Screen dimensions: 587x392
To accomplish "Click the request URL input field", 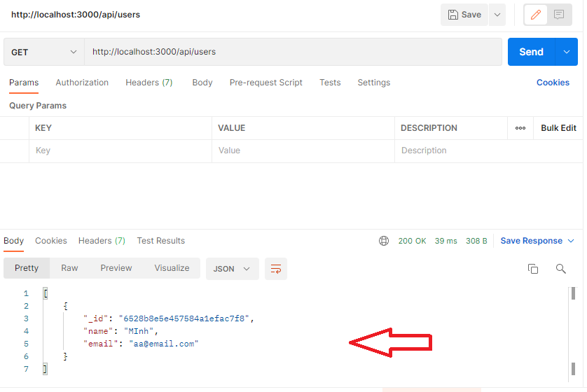I will click(293, 52).
